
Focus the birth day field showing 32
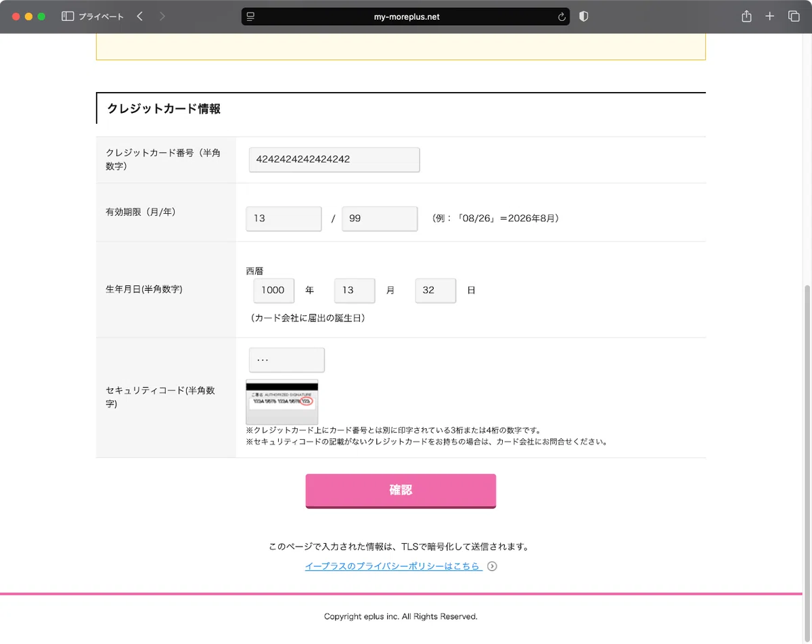(x=436, y=290)
